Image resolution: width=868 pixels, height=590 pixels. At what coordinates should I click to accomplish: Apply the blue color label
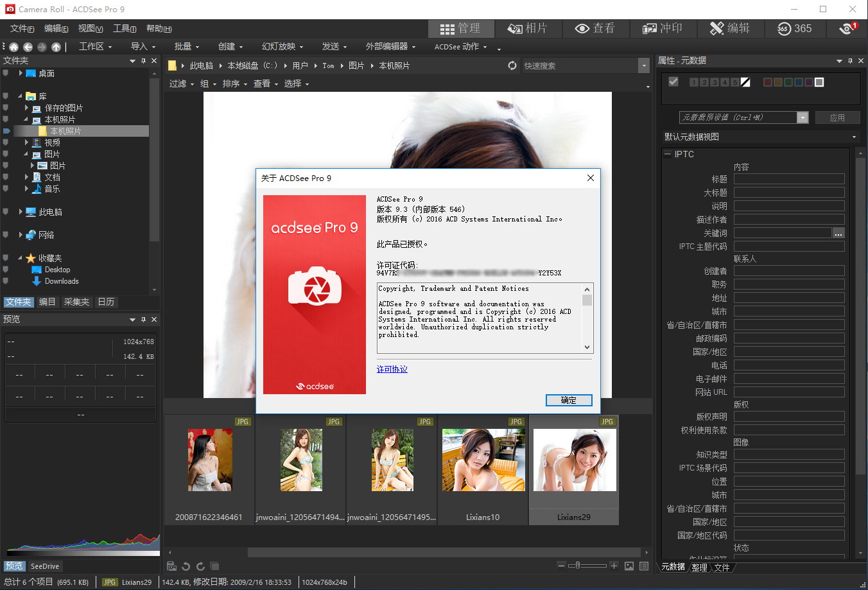pos(799,82)
